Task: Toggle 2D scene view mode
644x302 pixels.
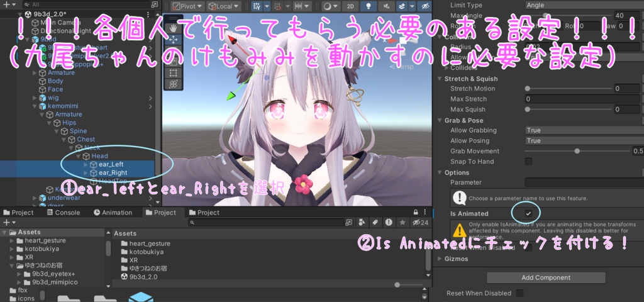Action: click(350, 6)
